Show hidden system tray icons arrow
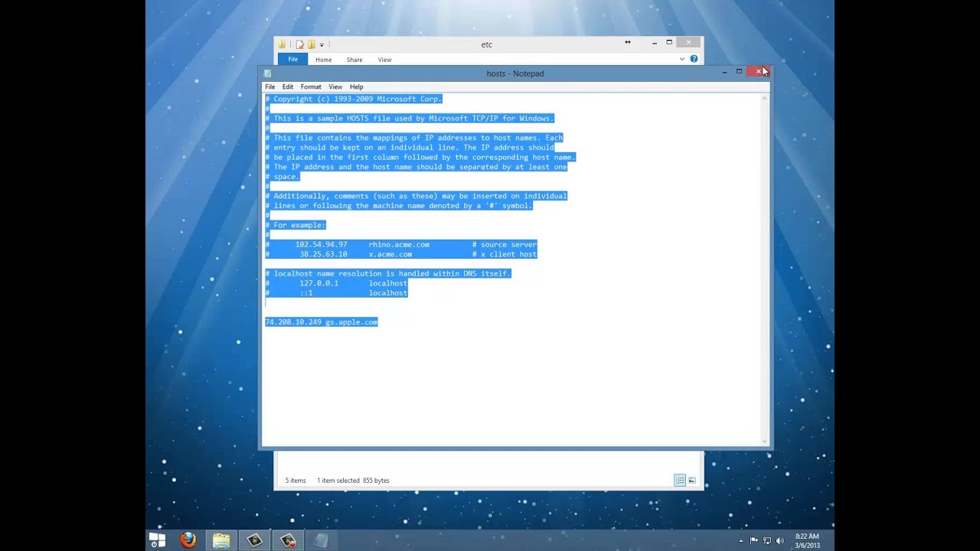 [740, 541]
